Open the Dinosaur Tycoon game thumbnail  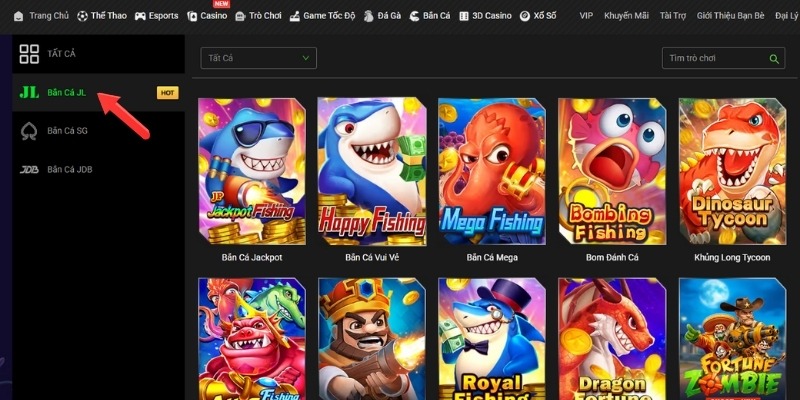click(733, 171)
